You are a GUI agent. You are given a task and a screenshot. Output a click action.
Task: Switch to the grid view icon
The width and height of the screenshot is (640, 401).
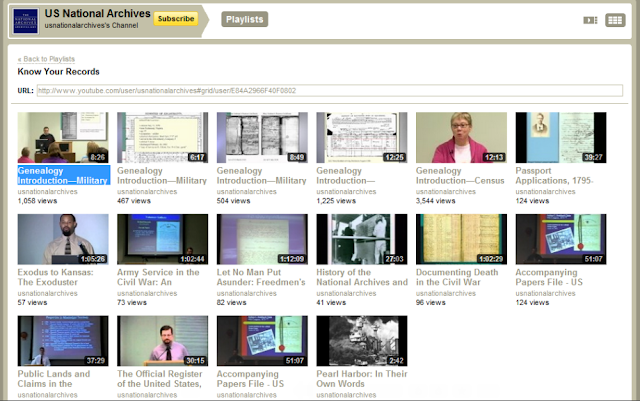615,20
